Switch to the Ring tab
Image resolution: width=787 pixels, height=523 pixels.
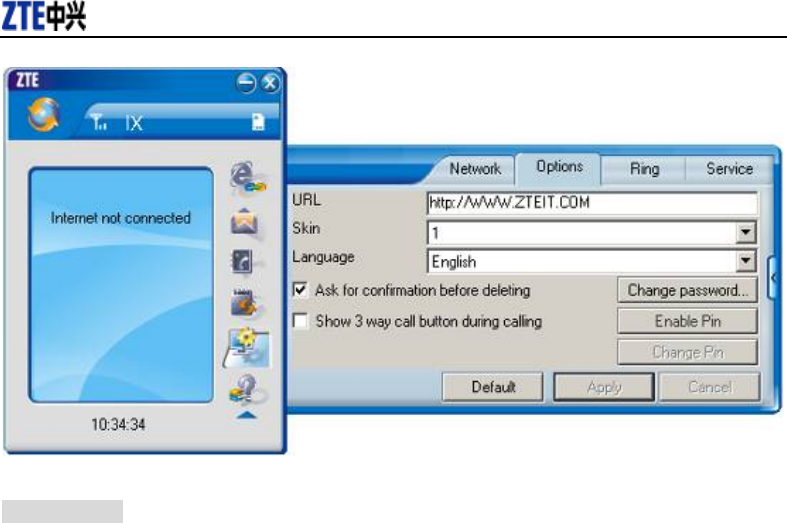tap(644, 169)
